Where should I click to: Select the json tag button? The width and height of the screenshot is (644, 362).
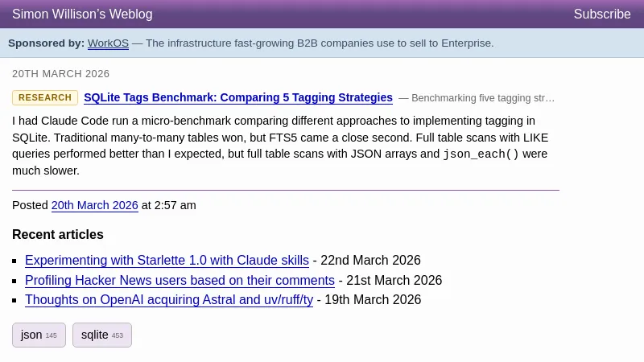[x=39, y=335]
